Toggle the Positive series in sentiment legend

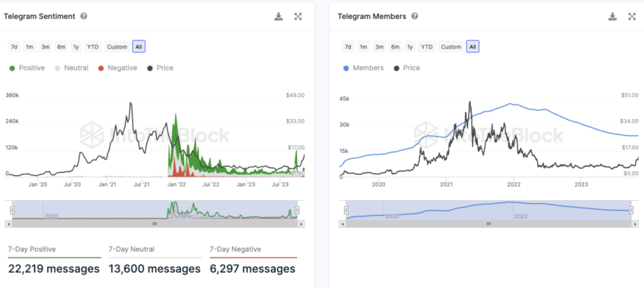coord(27,68)
